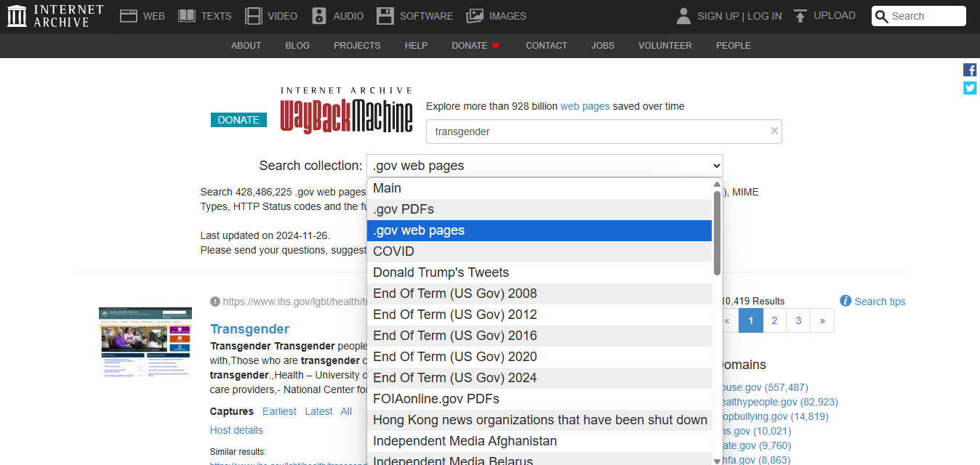The image size is (980, 465).
Task: Click the dropdown list scrollbar thumb
Action: pyautogui.click(x=718, y=232)
